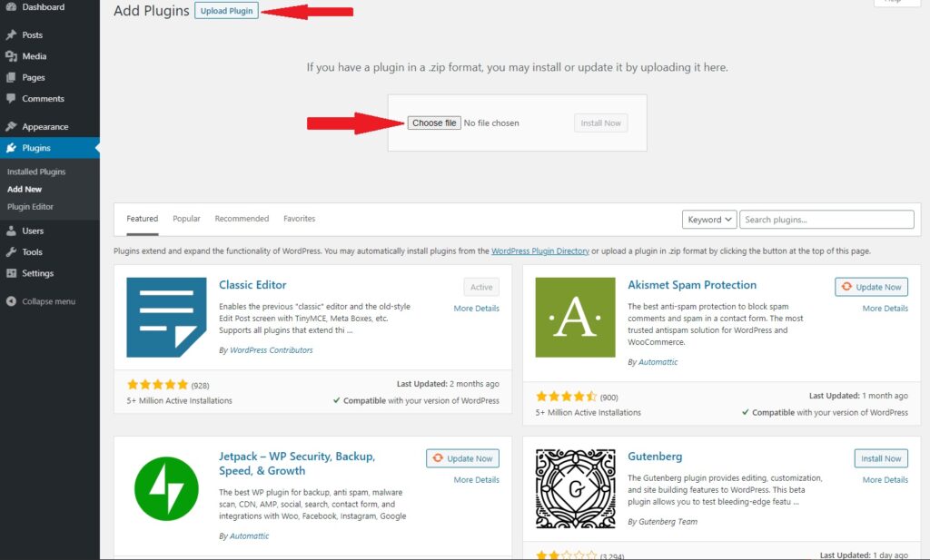Open More Details for Jetpack

pos(476,480)
